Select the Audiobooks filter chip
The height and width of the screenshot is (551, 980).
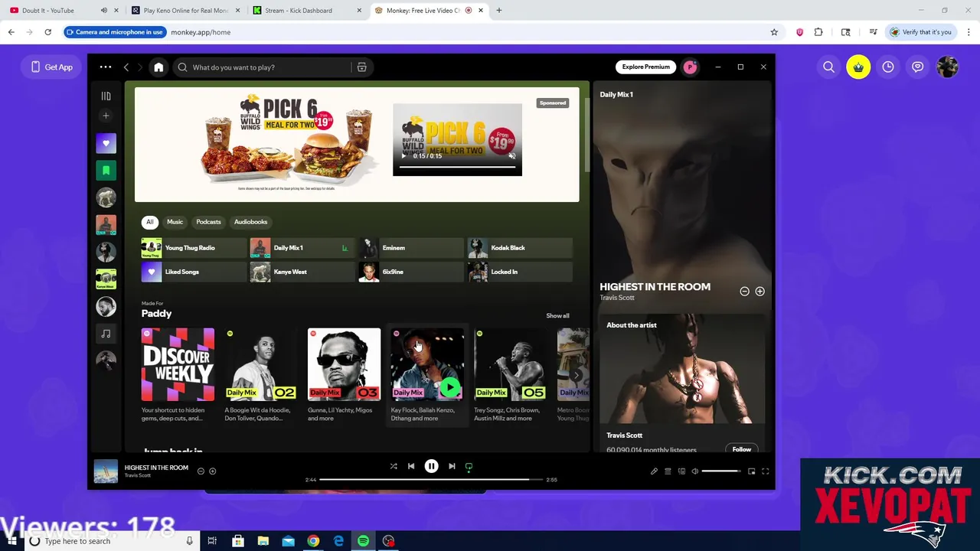click(250, 222)
